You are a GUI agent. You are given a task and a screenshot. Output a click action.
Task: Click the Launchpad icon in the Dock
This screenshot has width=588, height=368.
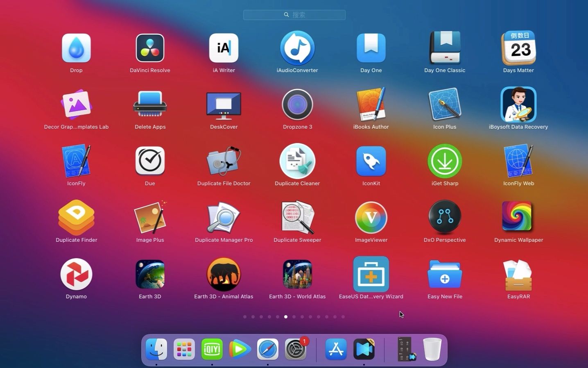tap(184, 349)
